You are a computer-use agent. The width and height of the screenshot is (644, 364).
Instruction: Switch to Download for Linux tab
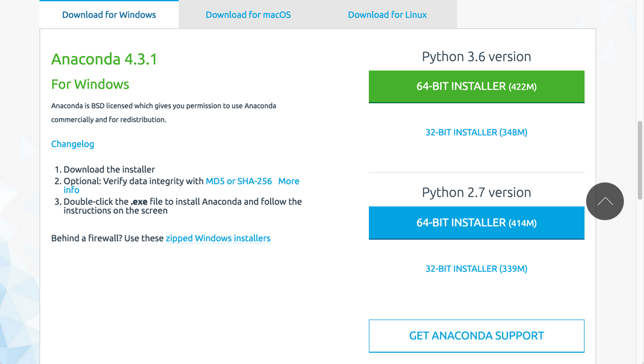click(387, 15)
